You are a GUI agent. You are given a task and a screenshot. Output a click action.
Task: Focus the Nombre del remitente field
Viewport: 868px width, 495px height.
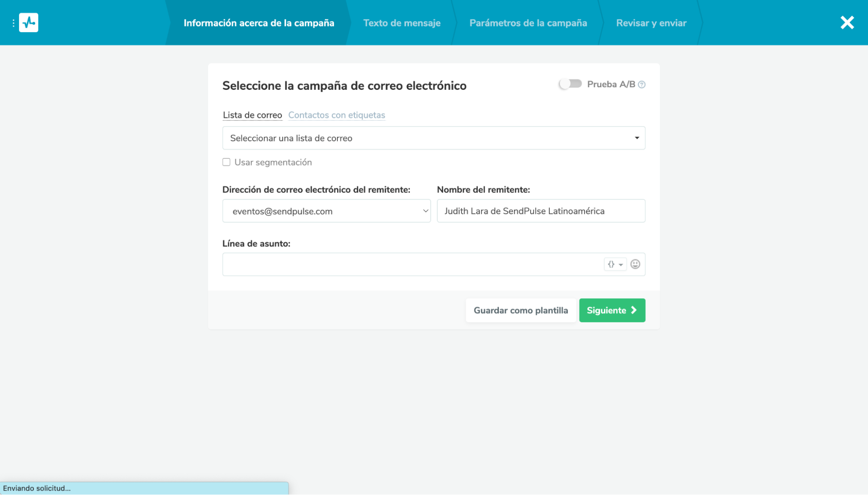click(541, 211)
